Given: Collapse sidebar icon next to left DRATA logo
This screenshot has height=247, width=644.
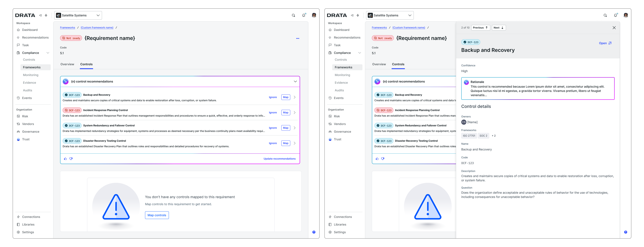Looking at the screenshot, I should pyautogui.click(x=40, y=15).
